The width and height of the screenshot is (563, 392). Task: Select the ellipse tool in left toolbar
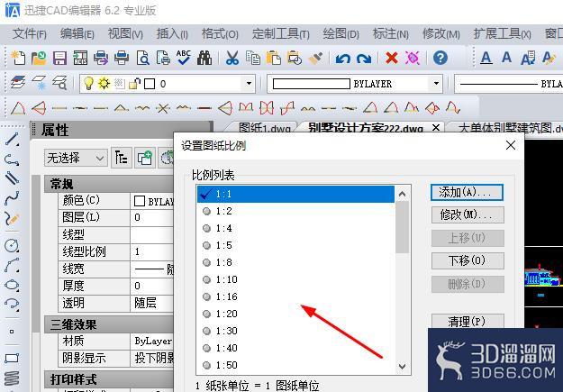click(x=12, y=286)
